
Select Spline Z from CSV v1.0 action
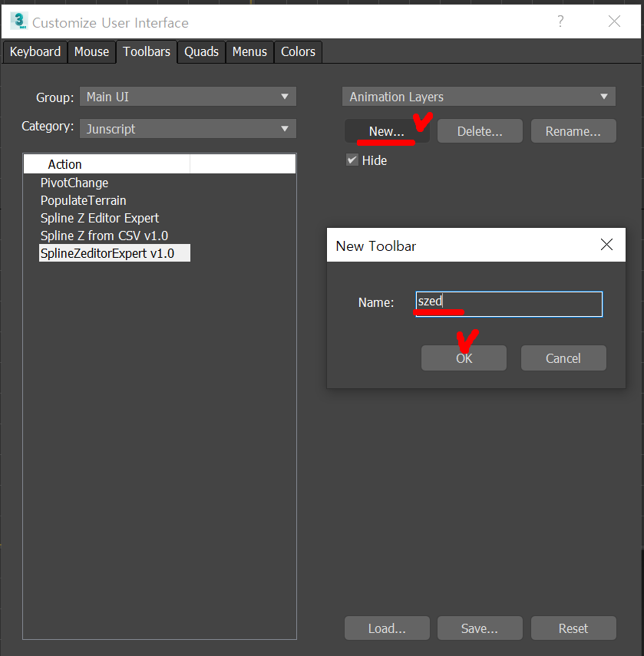(x=104, y=236)
